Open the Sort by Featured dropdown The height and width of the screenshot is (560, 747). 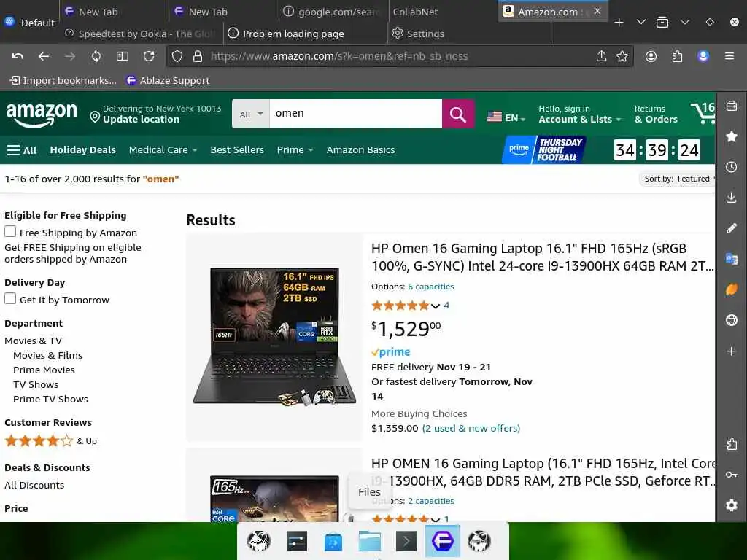pyautogui.click(x=678, y=179)
